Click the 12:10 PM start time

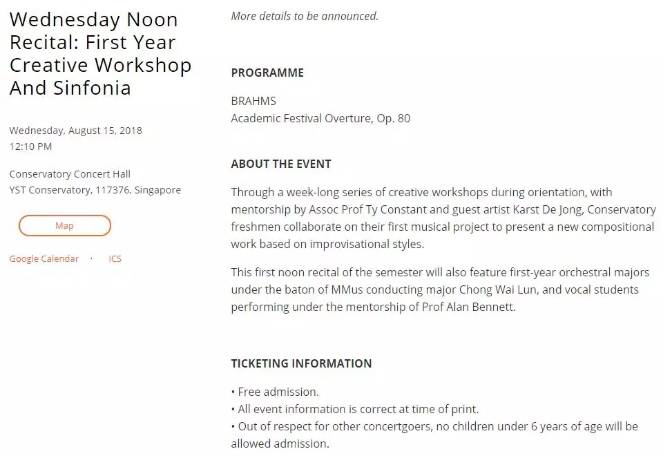tap(31, 146)
